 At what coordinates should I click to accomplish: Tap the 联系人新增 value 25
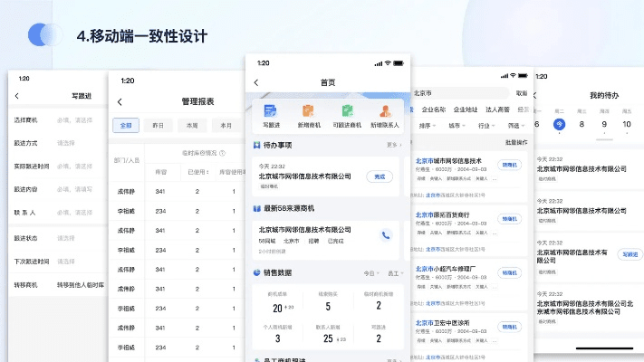click(x=328, y=338)
